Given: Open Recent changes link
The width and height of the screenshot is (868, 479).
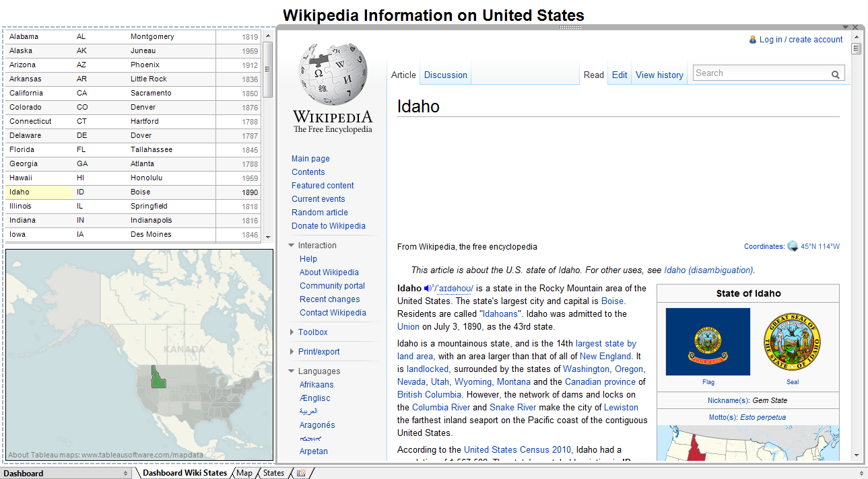Looking at the screenshot, I should point(330,299).
